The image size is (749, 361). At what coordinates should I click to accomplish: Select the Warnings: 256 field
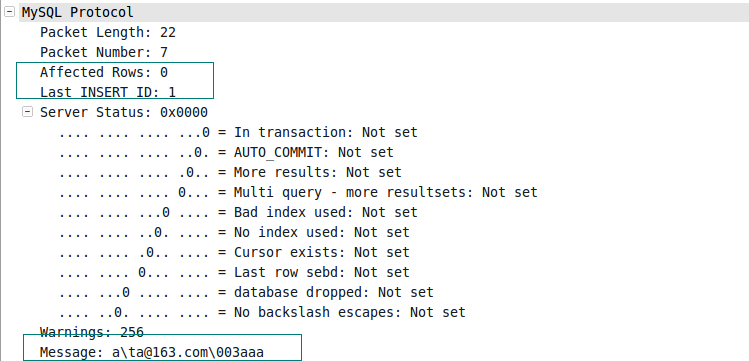92,332
